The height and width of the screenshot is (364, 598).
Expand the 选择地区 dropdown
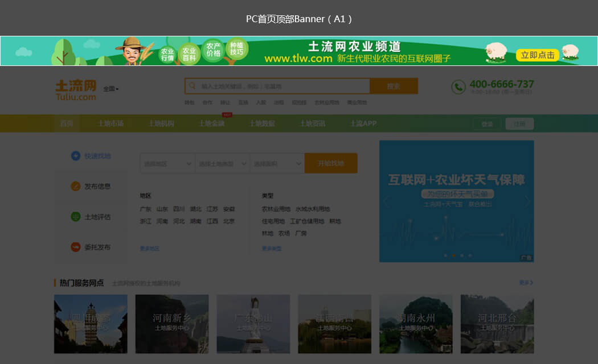coord(167,164)
